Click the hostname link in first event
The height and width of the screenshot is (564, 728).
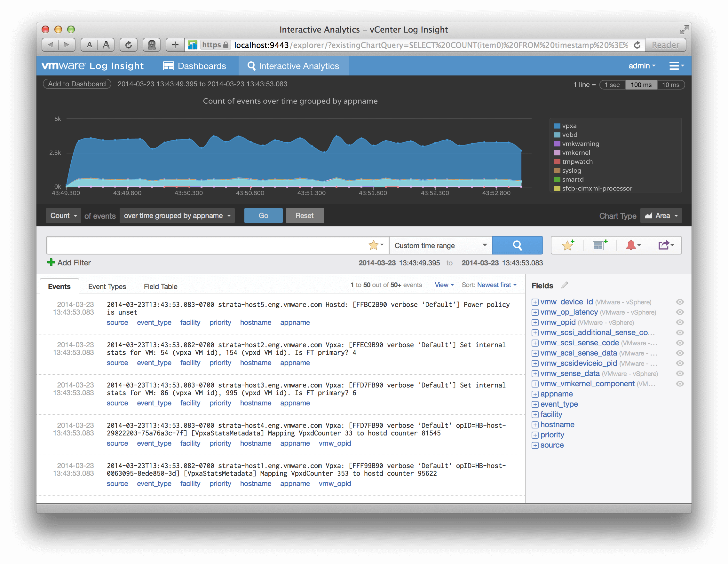click(255, 323)
